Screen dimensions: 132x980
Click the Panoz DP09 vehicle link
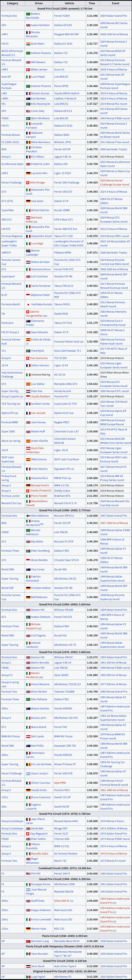tap(61, 86)
